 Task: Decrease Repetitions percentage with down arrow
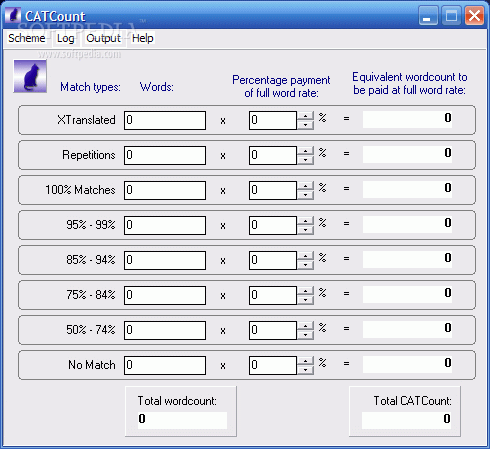(x=305, y=160)
